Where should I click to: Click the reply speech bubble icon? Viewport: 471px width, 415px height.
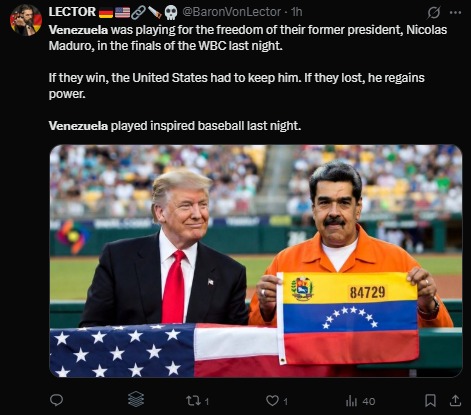point(56,400)
